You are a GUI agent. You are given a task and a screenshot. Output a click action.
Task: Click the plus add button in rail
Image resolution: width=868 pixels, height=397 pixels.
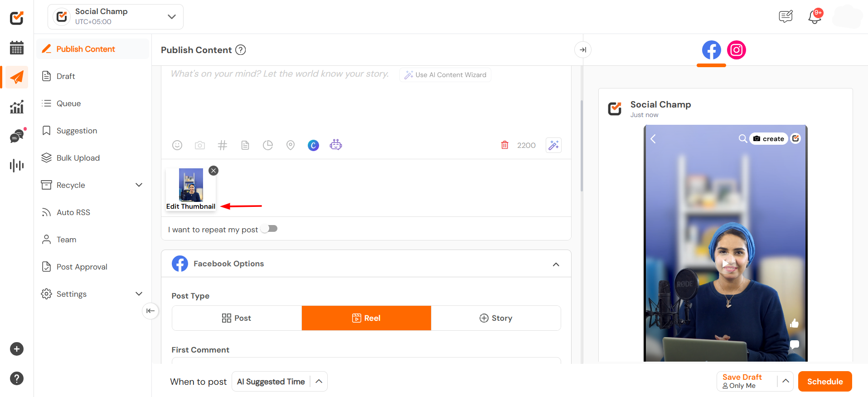[x=17, y=349]
